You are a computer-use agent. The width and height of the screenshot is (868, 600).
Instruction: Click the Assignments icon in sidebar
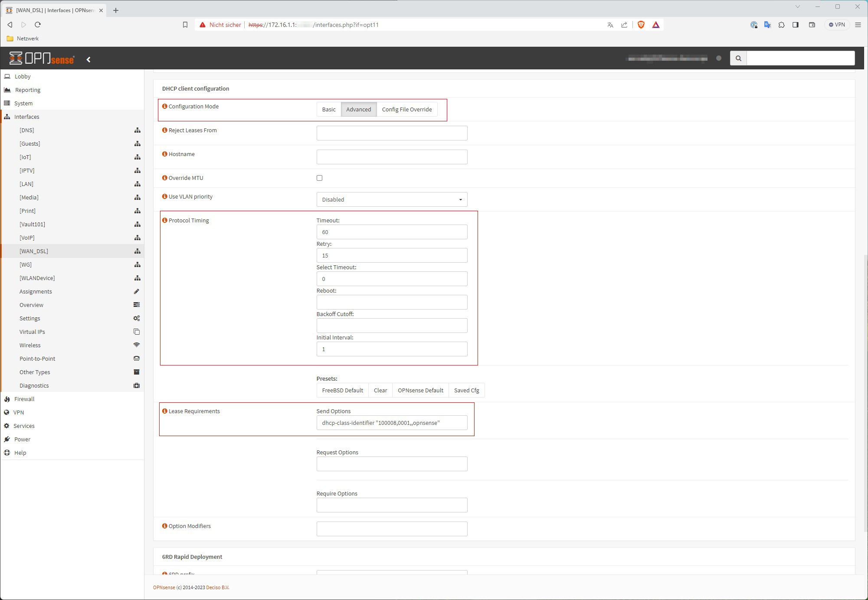137,291
